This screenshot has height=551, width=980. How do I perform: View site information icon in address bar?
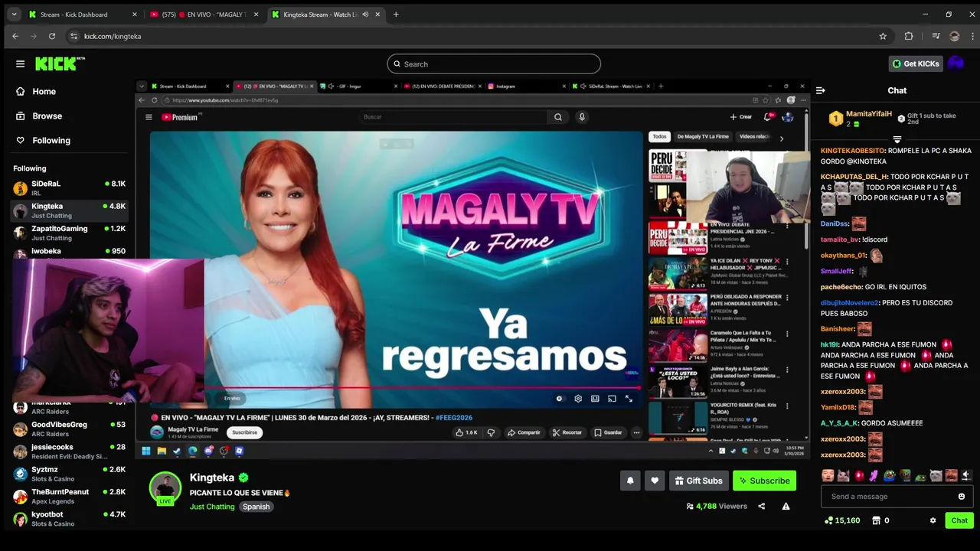(73, 36)
